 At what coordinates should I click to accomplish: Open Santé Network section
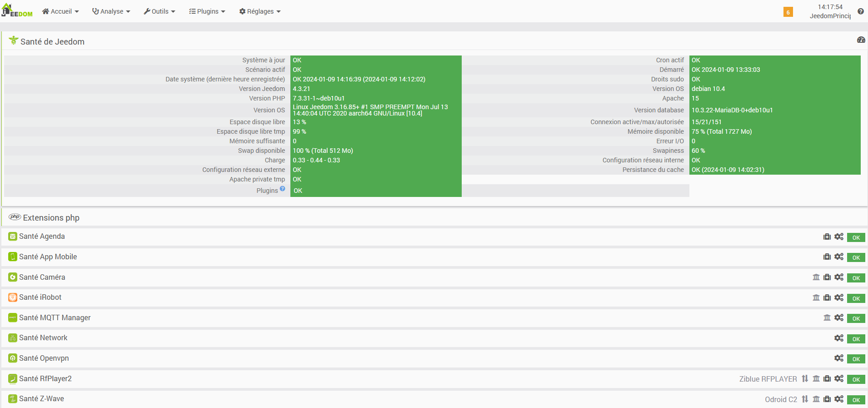(43, 338)
